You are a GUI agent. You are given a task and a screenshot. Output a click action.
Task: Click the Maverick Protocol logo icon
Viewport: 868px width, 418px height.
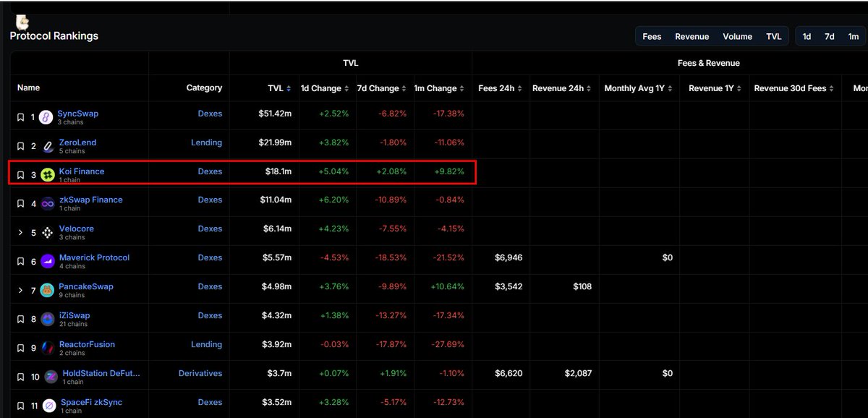[x=48, y=261]
